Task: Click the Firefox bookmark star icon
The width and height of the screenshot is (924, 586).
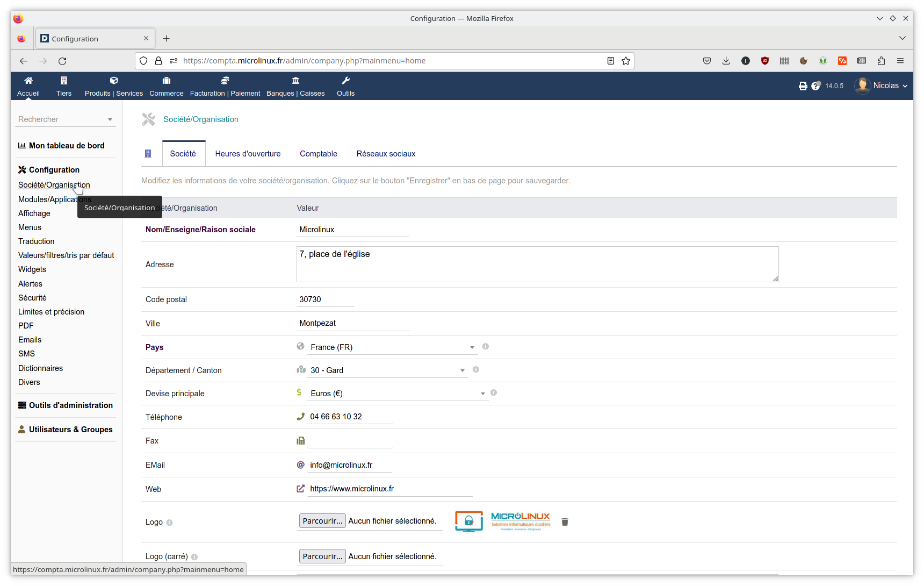Action: tap(626, 61)
